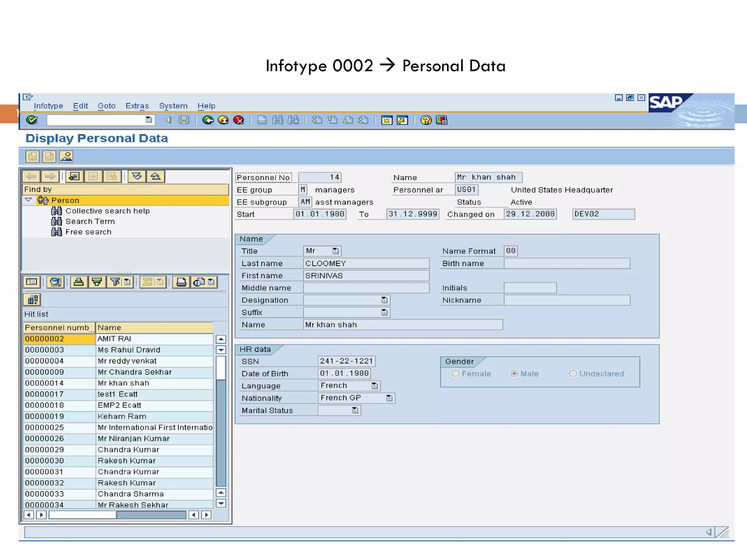Image resolution: width=747 pixels, height=560 pixels.
Task: Click the Personnel numb. column header
Action: point(59,327)
